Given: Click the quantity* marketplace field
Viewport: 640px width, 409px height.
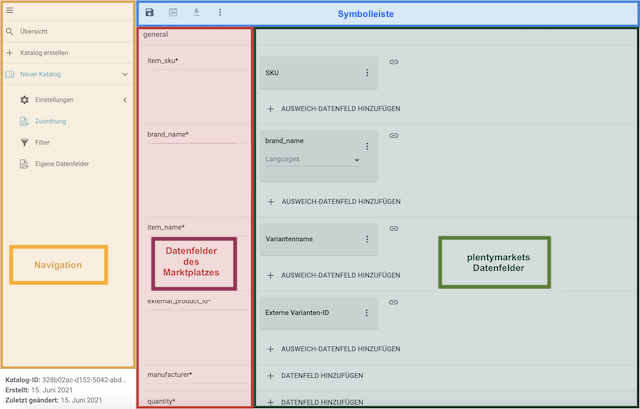Looking at the screenshot, I should pos(161,401).
